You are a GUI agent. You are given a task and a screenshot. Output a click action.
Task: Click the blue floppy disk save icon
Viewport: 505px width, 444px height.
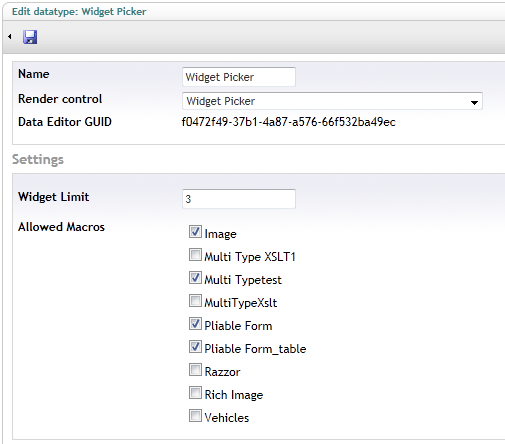click(x=30, y=37)
